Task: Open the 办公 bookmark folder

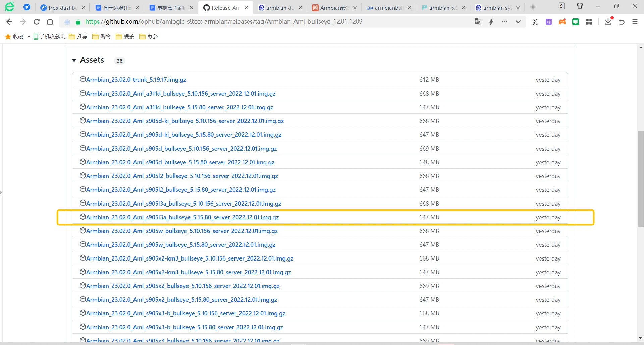Action: click(148, 36)
